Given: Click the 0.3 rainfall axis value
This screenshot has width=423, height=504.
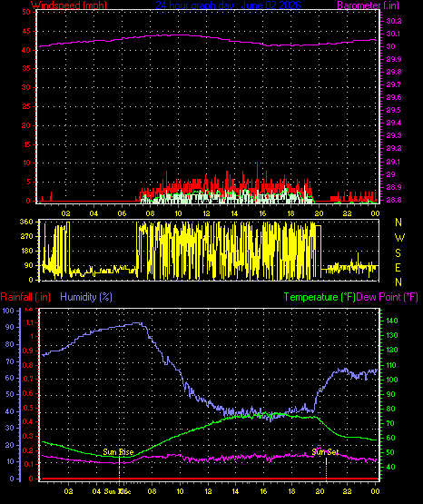Looking at the screenshot, I should [x=28, y=436].
